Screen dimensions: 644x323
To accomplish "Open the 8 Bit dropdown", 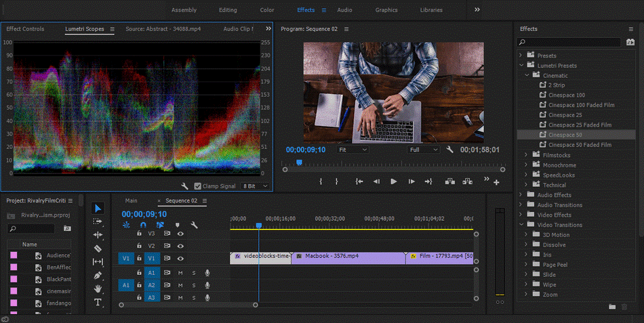I will click(x=256, y=186).
